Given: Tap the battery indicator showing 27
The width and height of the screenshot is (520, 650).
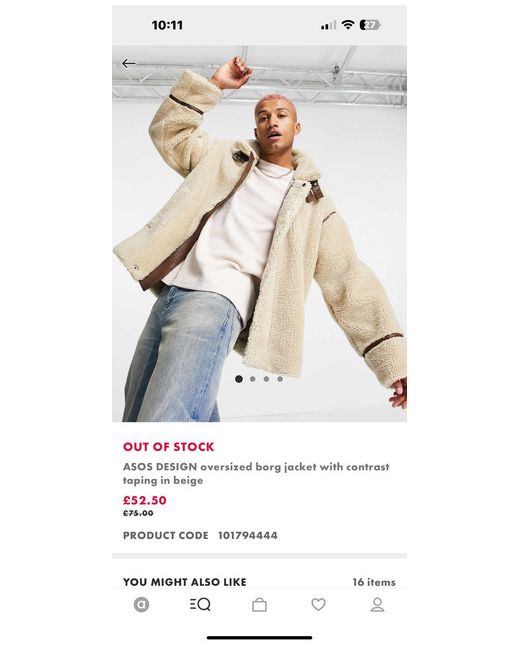Looking at the screenshot, I should [370, 25].
